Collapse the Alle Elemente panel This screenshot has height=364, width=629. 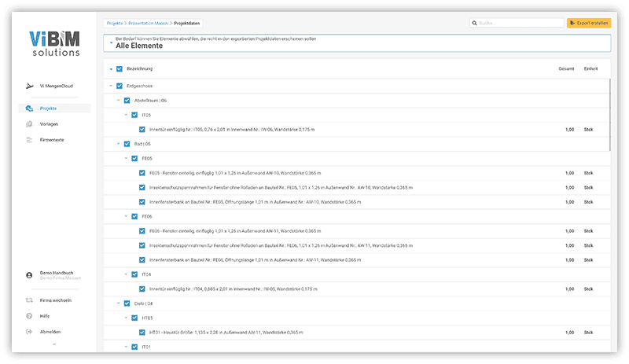tap(111, 43)
